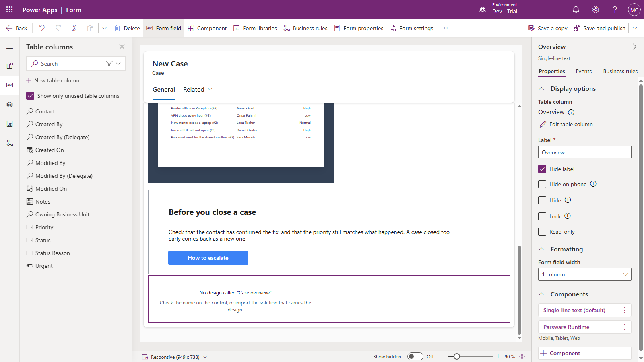Open the Form libraries rail icon

click(10, 124)
